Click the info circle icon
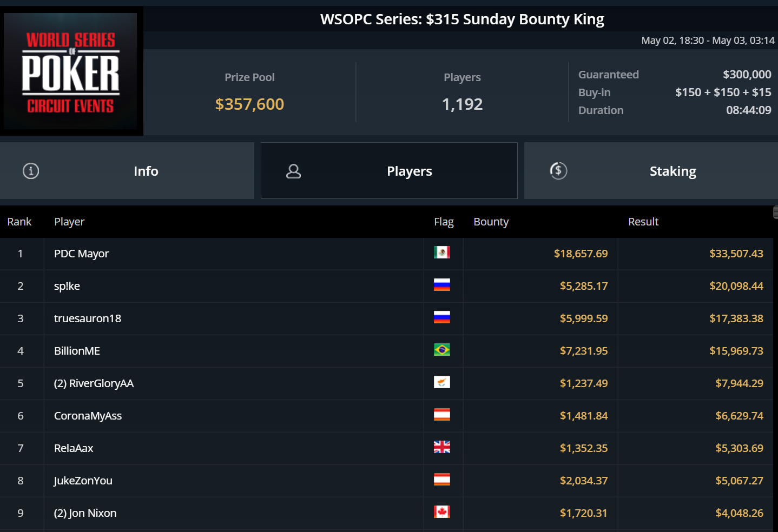 [x=31, y=171]
